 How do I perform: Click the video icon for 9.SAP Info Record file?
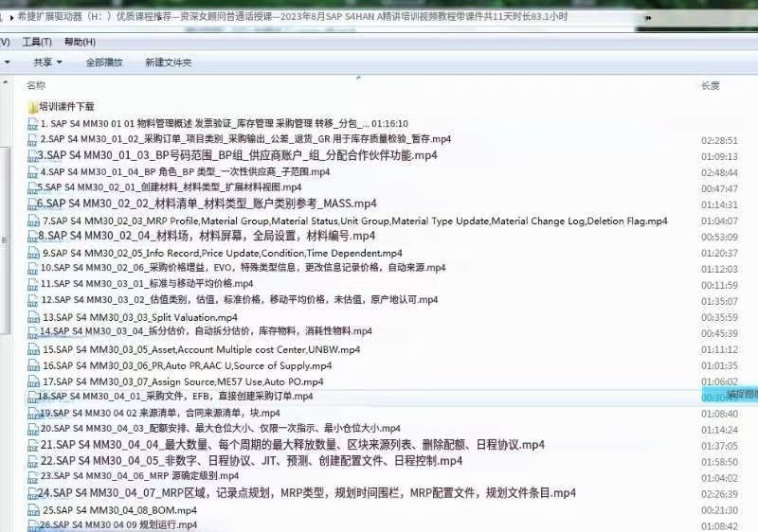[33, 253]
